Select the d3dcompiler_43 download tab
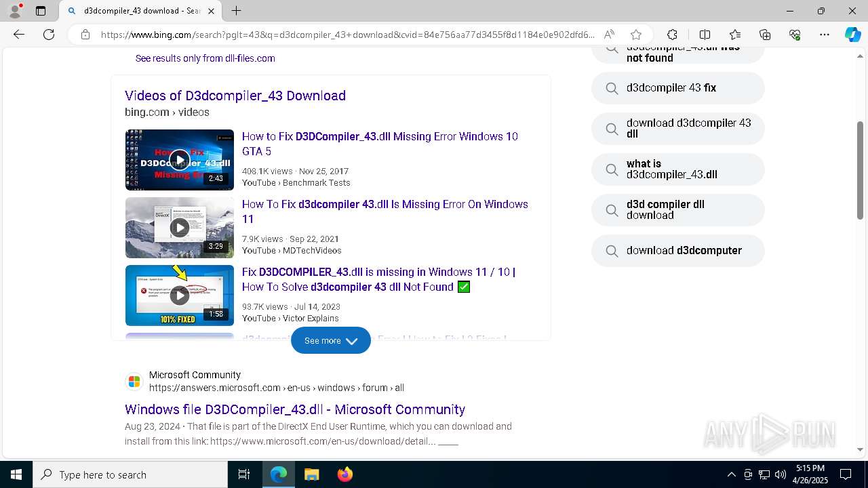 [140, 11]
